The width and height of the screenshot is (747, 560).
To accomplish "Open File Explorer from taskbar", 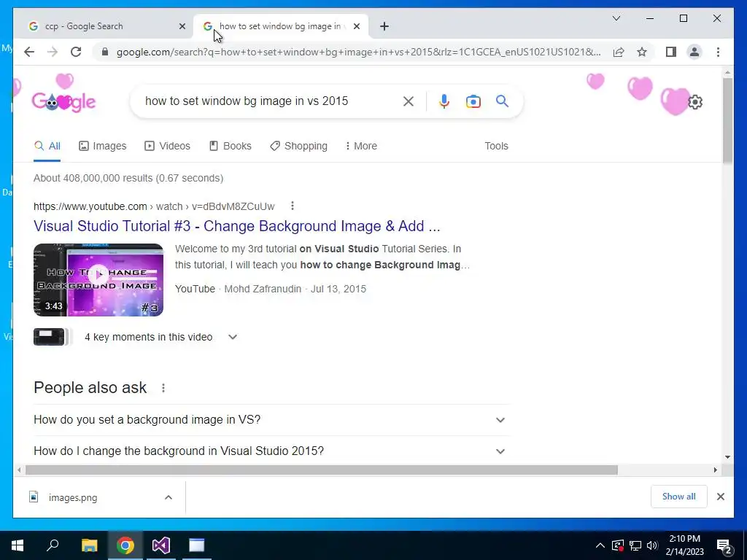I will [x=89, y=545].
